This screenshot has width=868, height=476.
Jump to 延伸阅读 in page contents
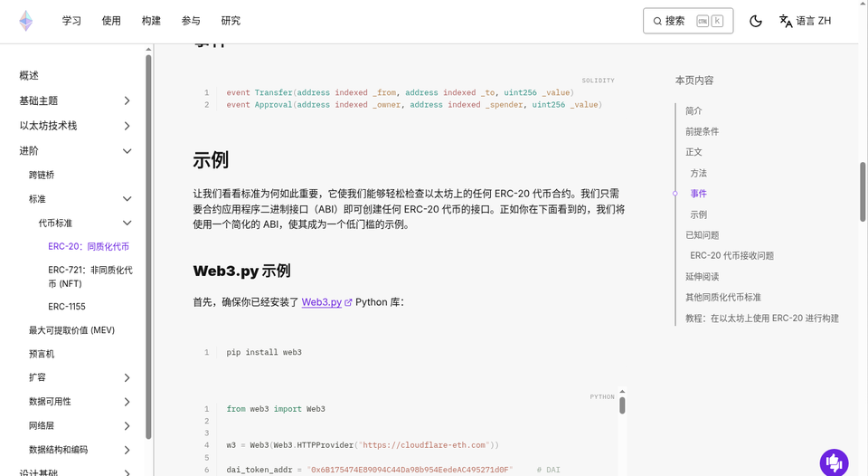pos(702,277)
